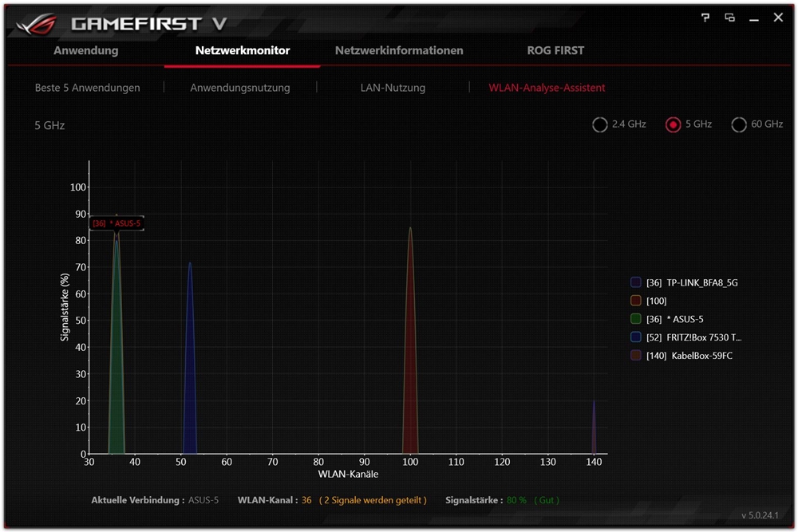Image resolution: width=798 pixels, height=532 pixels.
Task: Open the Anwendung tab
Action: (x=86, y=50)
